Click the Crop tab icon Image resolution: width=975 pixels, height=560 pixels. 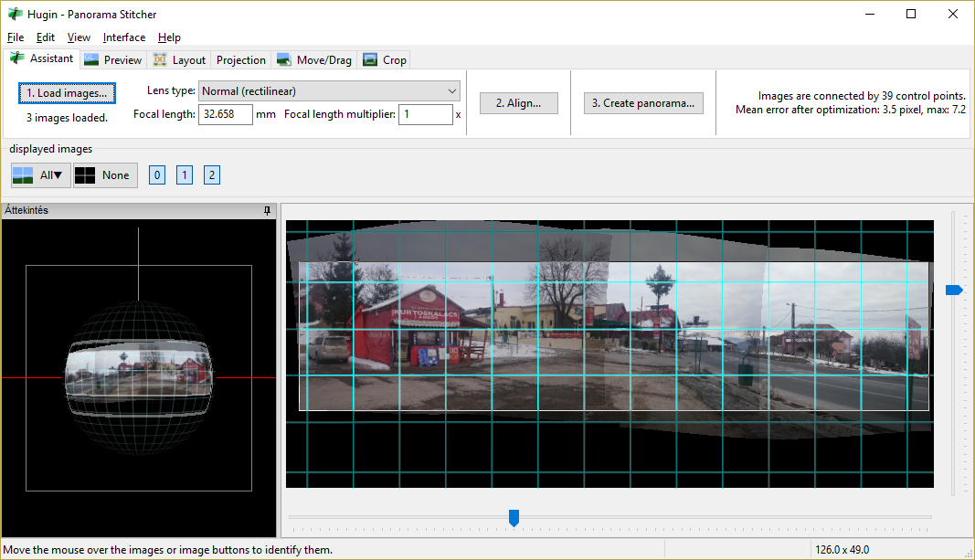coord(370,60)
